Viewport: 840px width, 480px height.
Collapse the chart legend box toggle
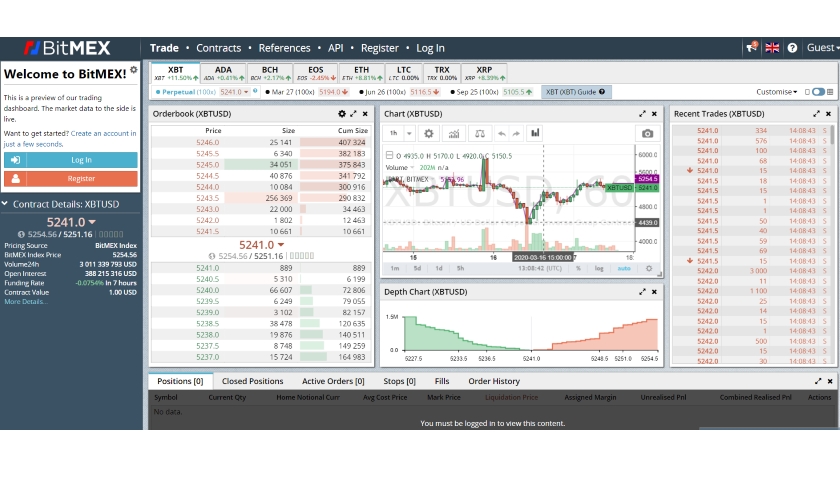(x=389, y=155)
